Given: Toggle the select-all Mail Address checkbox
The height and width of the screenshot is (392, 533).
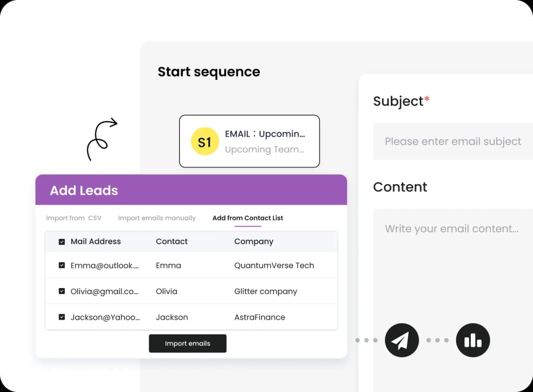Looking at the screenshot, I should click(62, 242).
